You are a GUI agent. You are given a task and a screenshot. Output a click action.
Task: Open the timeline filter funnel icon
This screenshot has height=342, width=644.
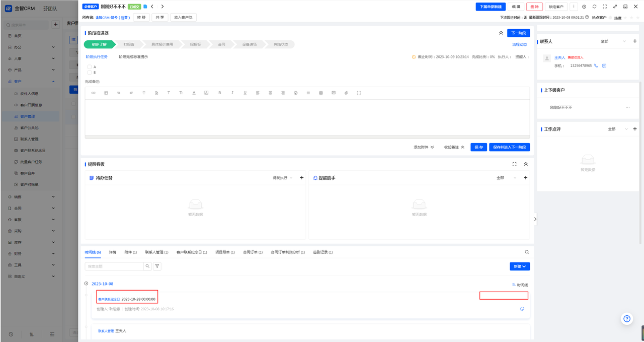(x=157, y=266)
